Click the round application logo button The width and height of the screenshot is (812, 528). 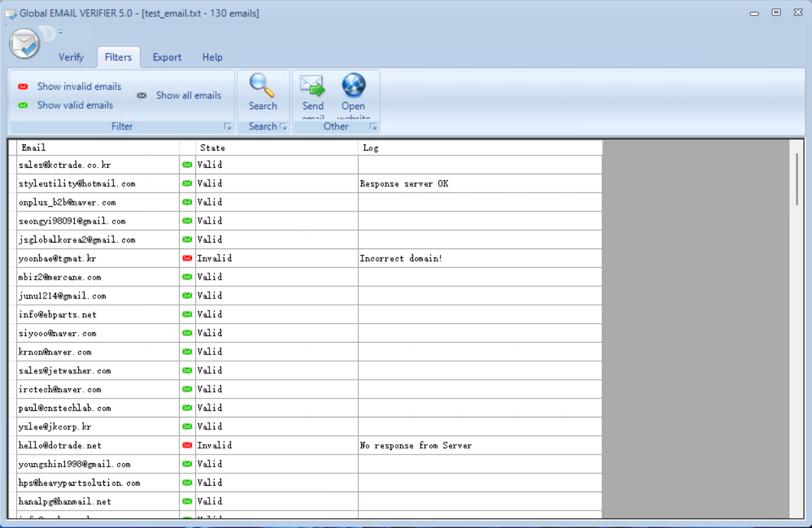pos(25,44)
